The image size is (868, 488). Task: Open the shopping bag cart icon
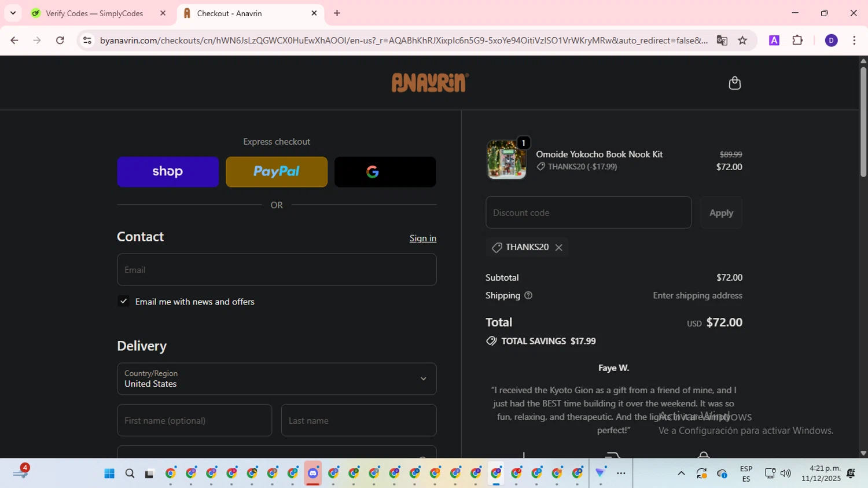click(x=734, y=83)
